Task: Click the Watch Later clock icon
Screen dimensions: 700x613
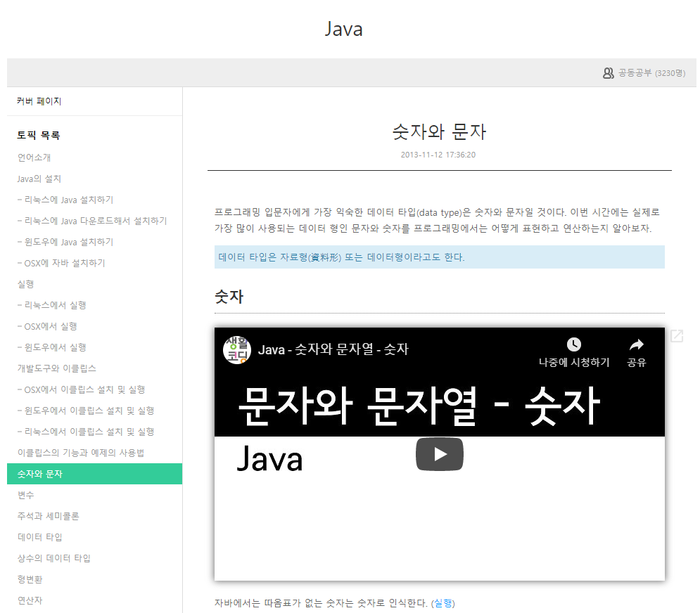Action: [574, 344]
